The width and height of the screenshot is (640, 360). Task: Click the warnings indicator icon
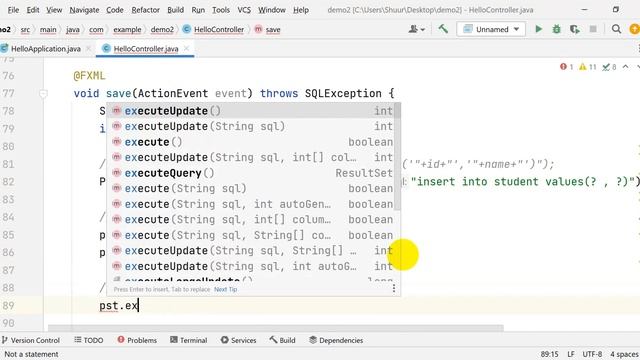click(587, 67)
